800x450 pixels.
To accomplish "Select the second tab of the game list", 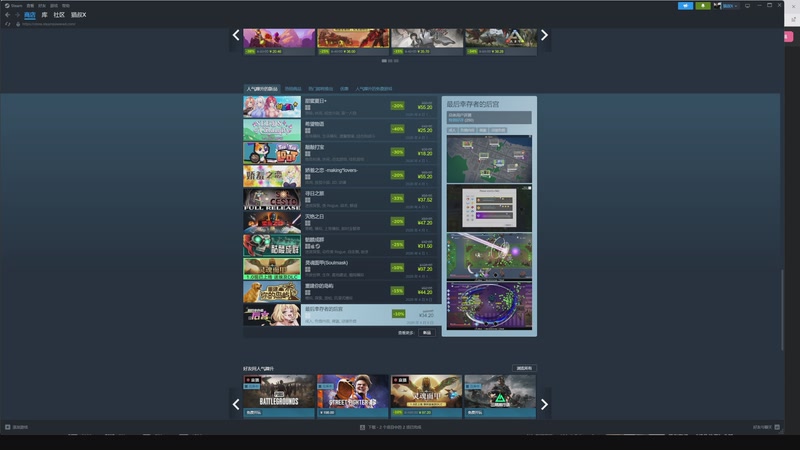I will pyautogui.click(x=293, y=89).
